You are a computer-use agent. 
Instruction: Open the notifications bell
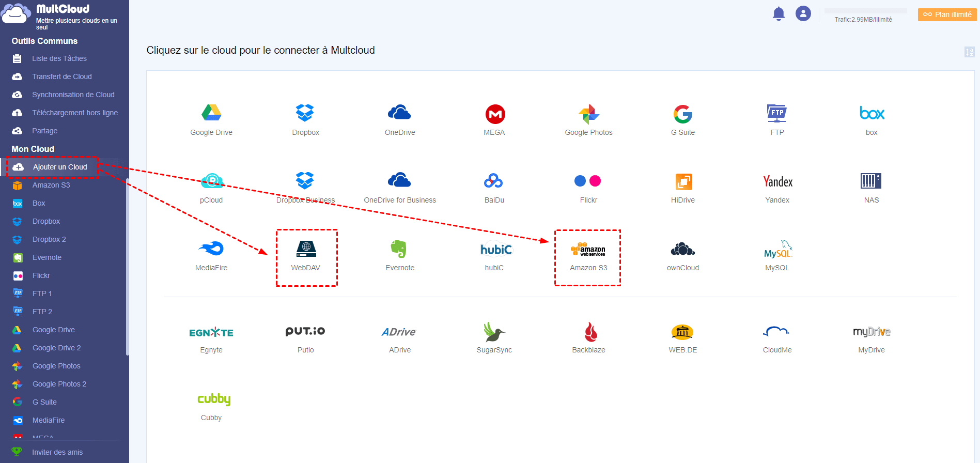pyautogui.click(x=779, y=14)
